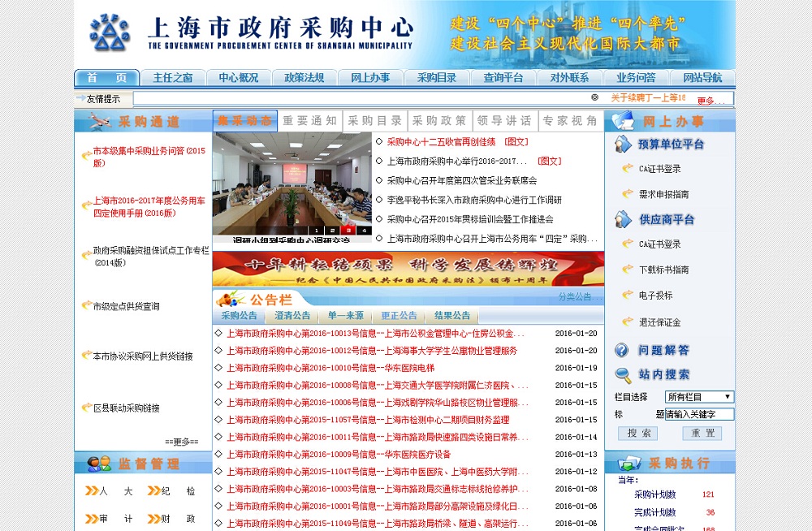Switch to the 专家视角 news tab
This screenshot has width=812, height=531.
point(570,121)
